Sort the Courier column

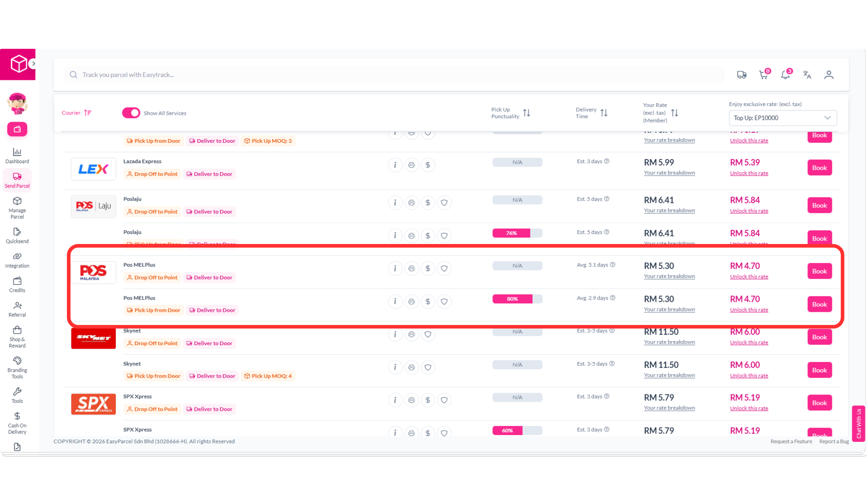76,113
